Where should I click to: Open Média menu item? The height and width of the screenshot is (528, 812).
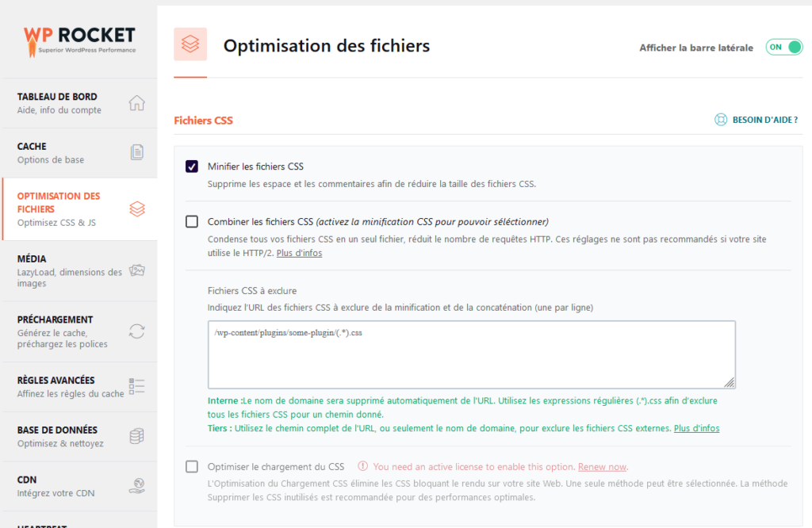(x=80, y=270)
